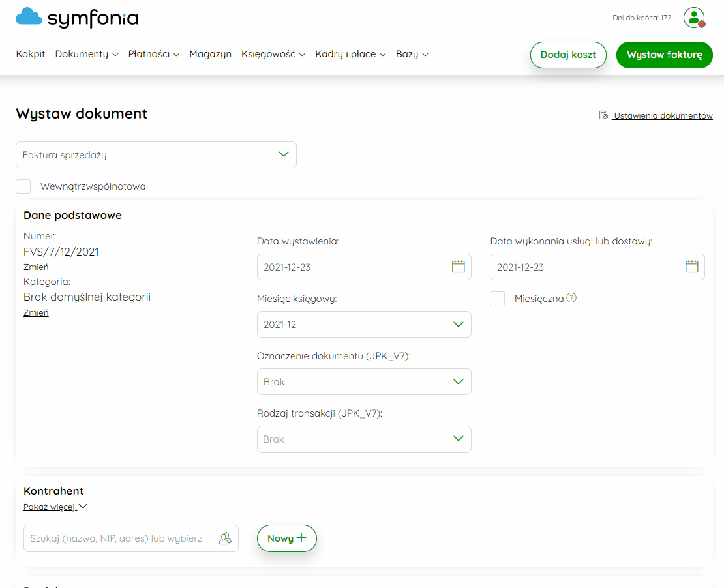
Task: Open the Faktura sprzedaży document type dropdown
Action: click(x=156, y=155)
